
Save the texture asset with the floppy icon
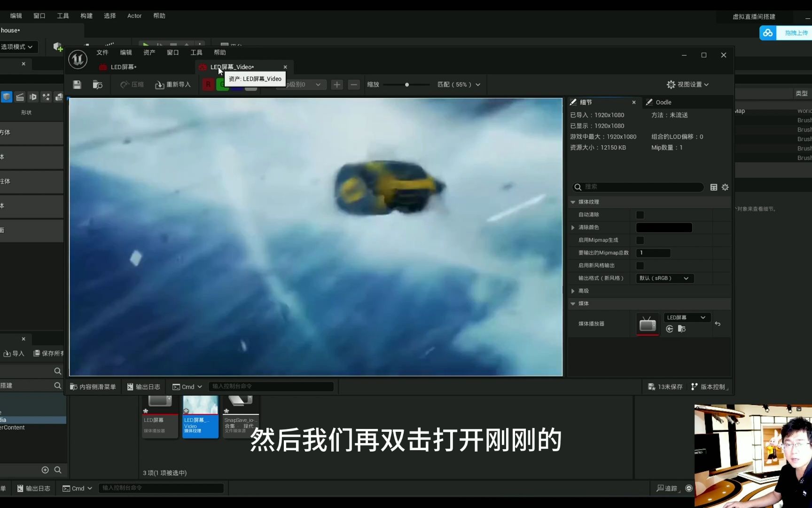77,85
